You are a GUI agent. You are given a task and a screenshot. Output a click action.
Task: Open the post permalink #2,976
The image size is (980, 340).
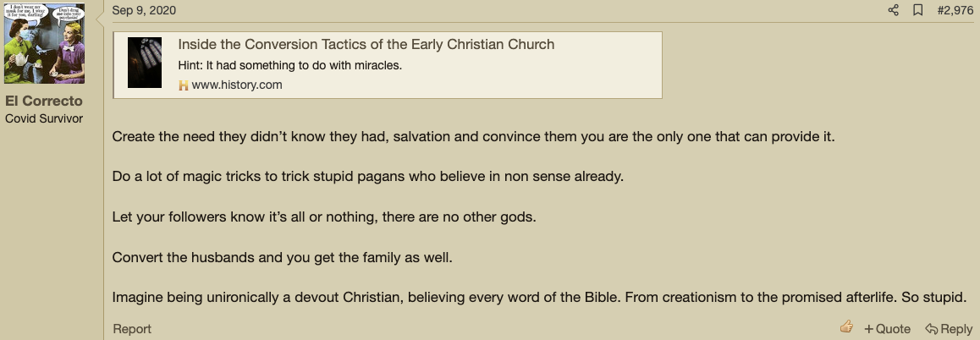[955, 10]
